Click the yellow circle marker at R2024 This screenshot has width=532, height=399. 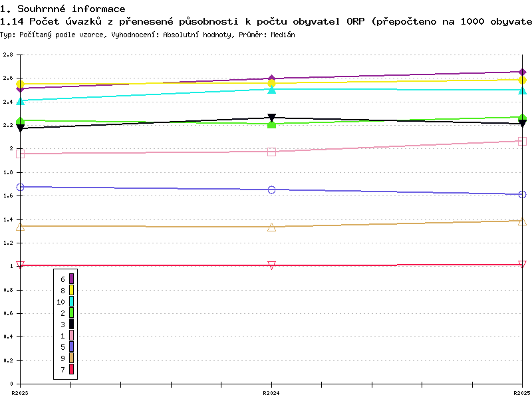coord(271,83)
